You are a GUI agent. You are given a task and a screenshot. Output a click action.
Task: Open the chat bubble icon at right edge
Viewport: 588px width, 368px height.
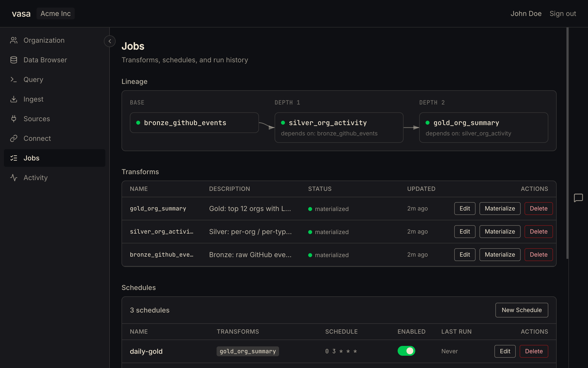coord(578,198)
